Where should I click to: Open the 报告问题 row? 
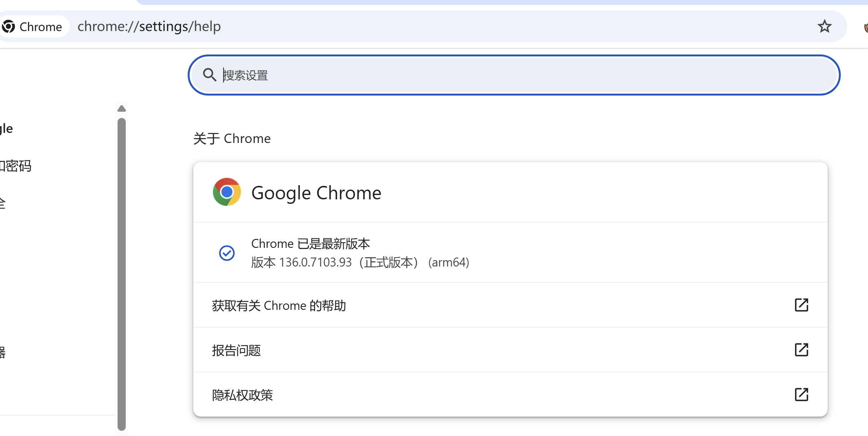coord(511,350)
